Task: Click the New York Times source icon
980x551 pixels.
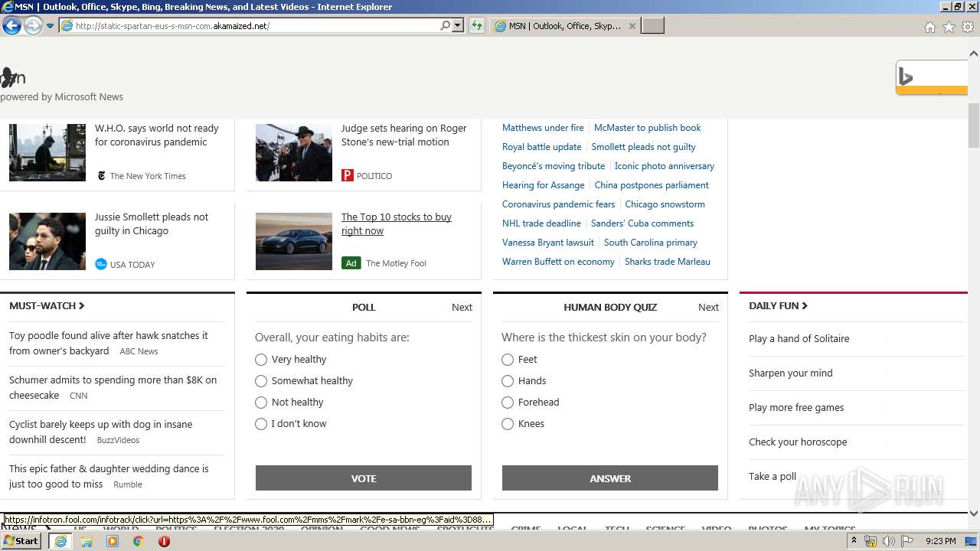Action: pos(101,176)
